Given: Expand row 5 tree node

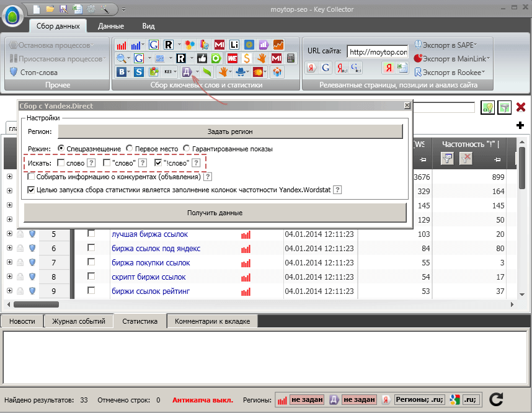Looking at the screenshot, I should 9,234.
